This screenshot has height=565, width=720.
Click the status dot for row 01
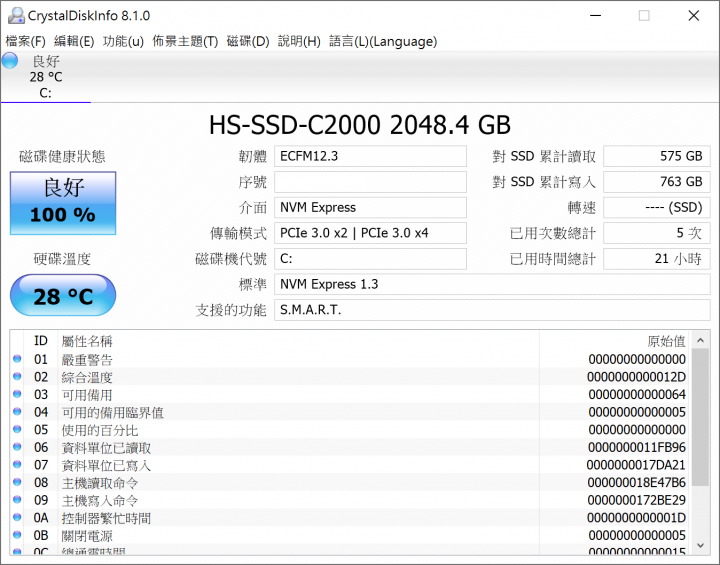click(x=17, y=359)
